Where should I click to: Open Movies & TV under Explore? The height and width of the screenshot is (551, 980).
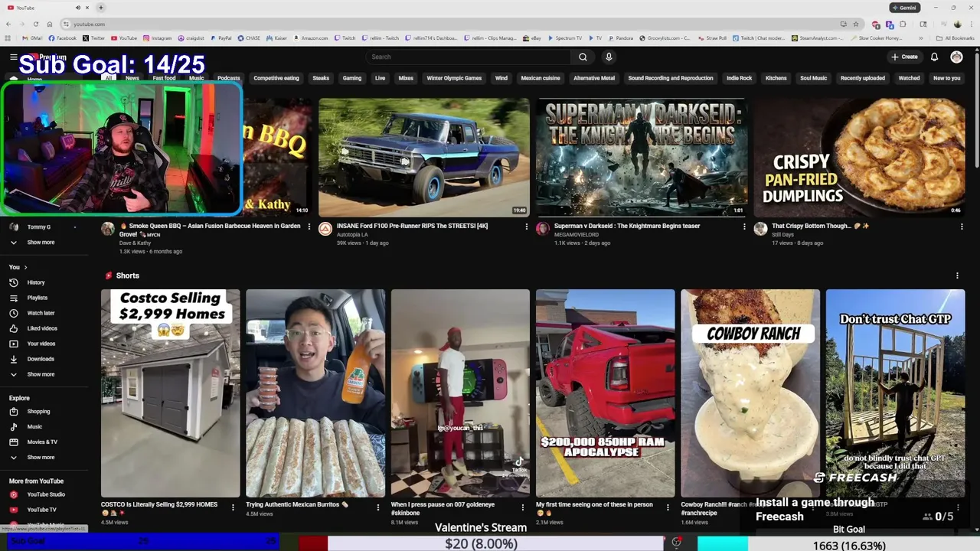click(42, 442)
